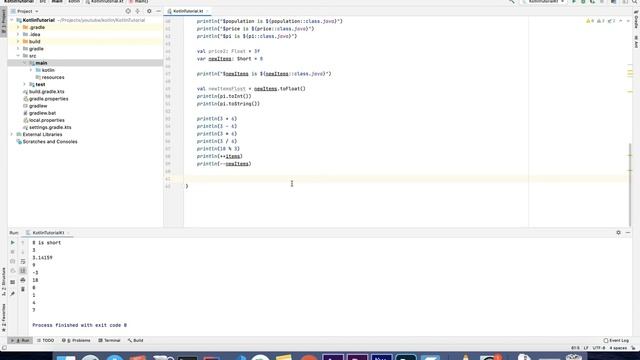Expand the test folder
The width and height of the screenshot is (640, 360).
coord(24,84)
